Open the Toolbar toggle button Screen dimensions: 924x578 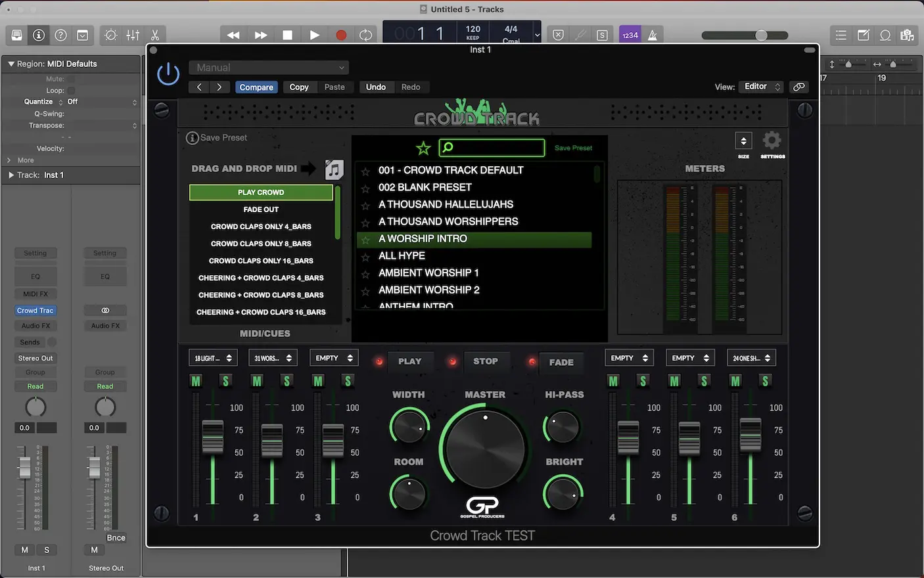coord(83,35)
